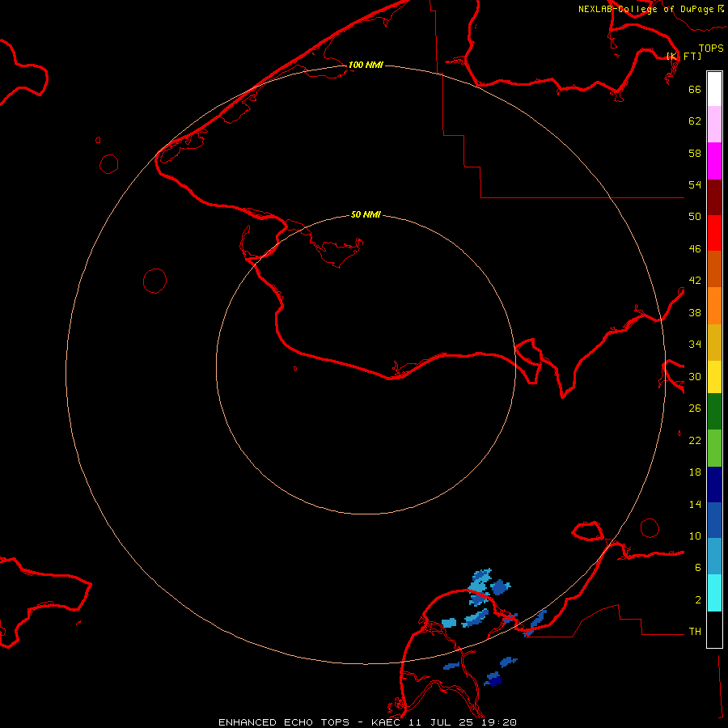Image resolution: width=728 pixels, height=728 pixels.
Task: Select the medium blue swatch between 10 and 14
Action: point(714,520)
